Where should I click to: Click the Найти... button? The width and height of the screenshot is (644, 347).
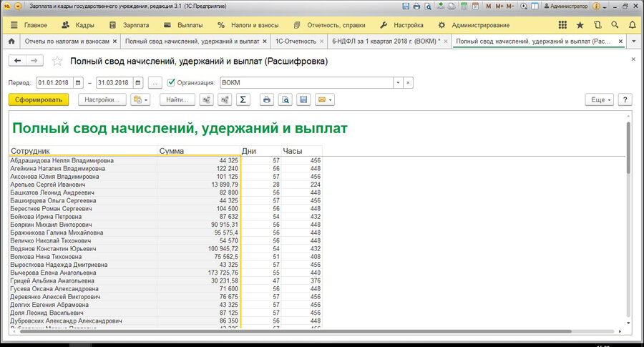pyautogui.click(x=177, y=99)
